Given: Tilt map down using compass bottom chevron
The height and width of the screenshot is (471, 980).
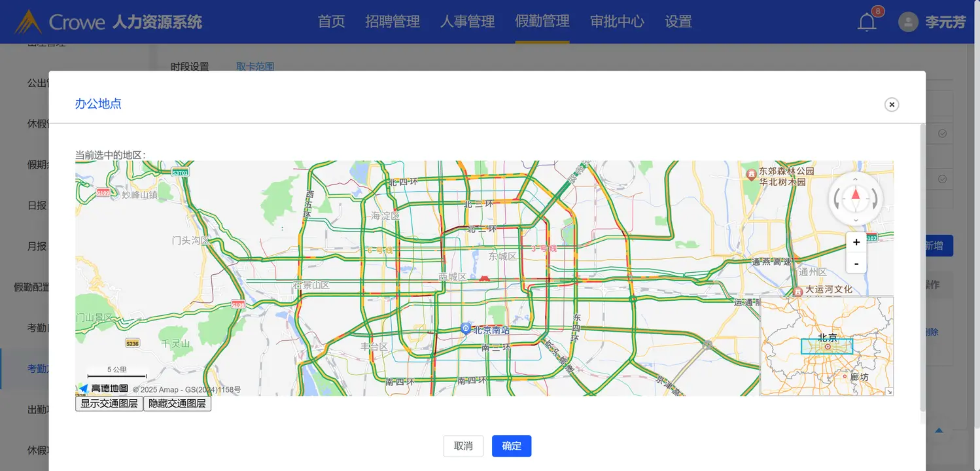Looking at the screenshot, I should [x=855, y=220].
